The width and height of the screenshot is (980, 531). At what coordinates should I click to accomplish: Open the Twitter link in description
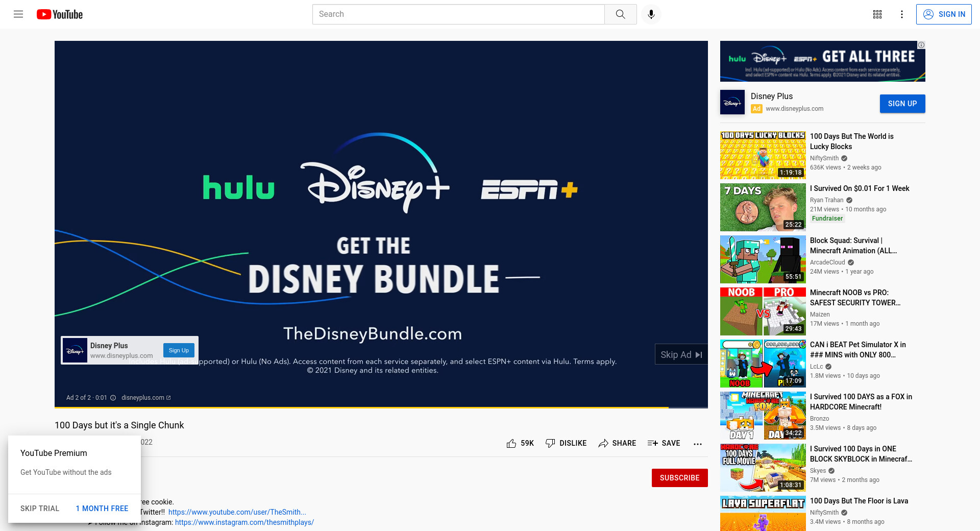237,512
